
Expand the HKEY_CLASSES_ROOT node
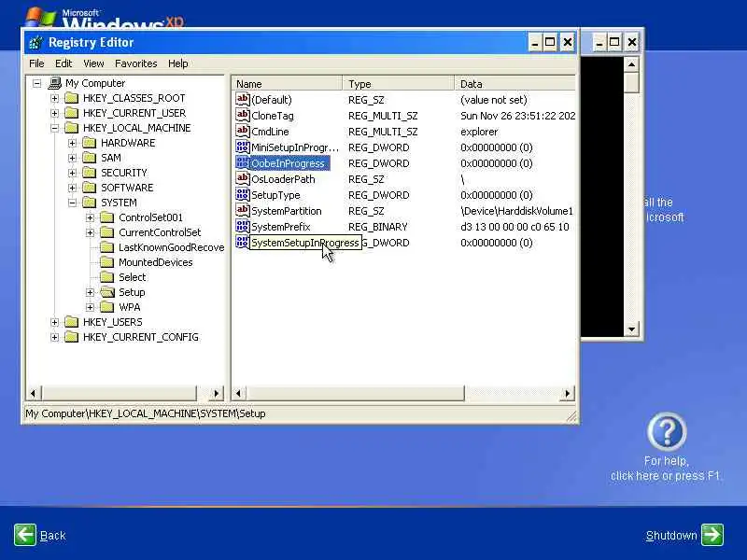tap(54, 99)
